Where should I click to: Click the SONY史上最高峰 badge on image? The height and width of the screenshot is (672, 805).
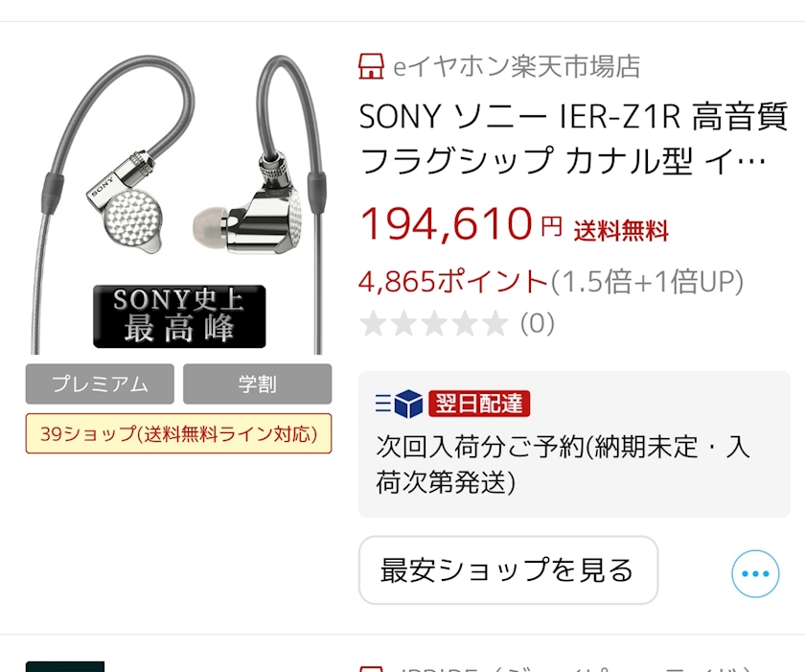(x=179, y=316)
